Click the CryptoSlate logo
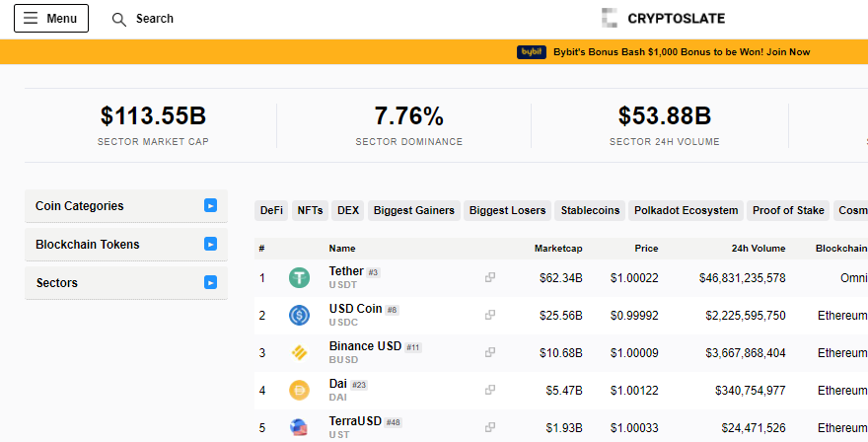 click(x=663, y=19)
